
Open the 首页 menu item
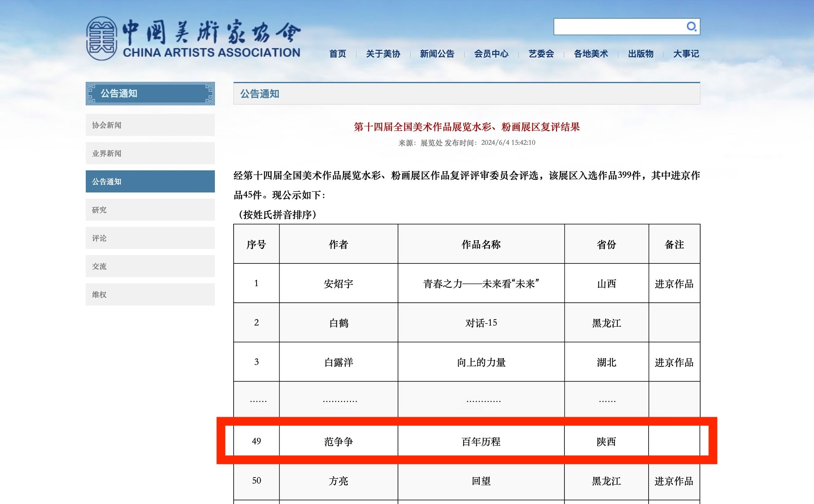pos(338,54)
